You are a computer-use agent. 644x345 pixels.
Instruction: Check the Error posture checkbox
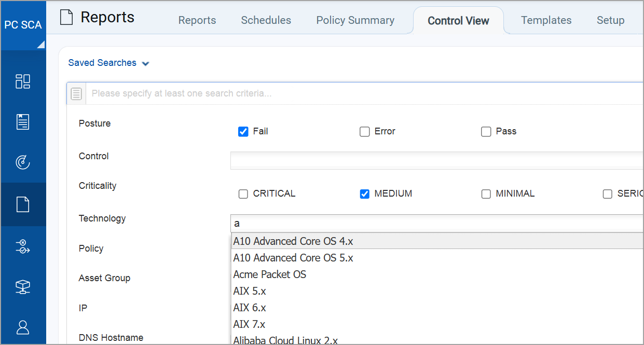pyautogui.click(x=364, y=132)
